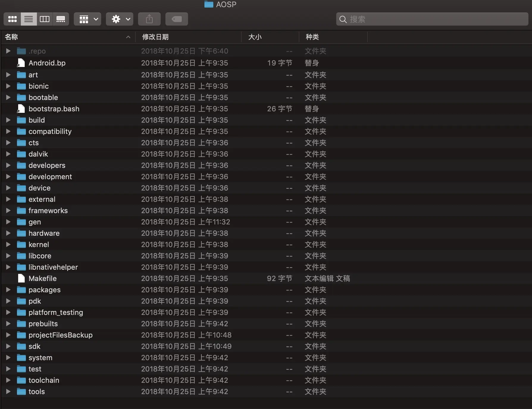The width and height of the screenshot is (532, 409).
Task: Switch to column view mode
Action: coord(45,19)
